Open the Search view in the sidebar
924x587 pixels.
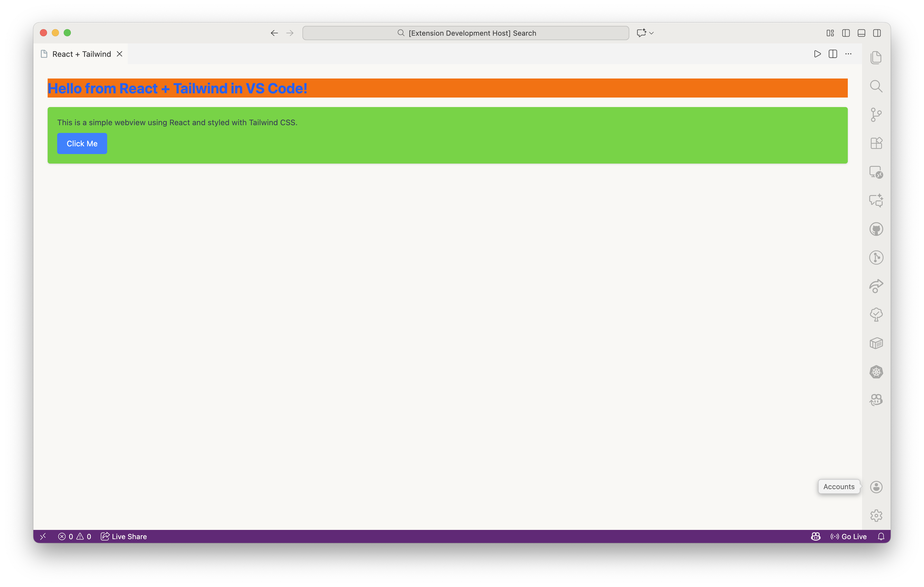(876, 86)
